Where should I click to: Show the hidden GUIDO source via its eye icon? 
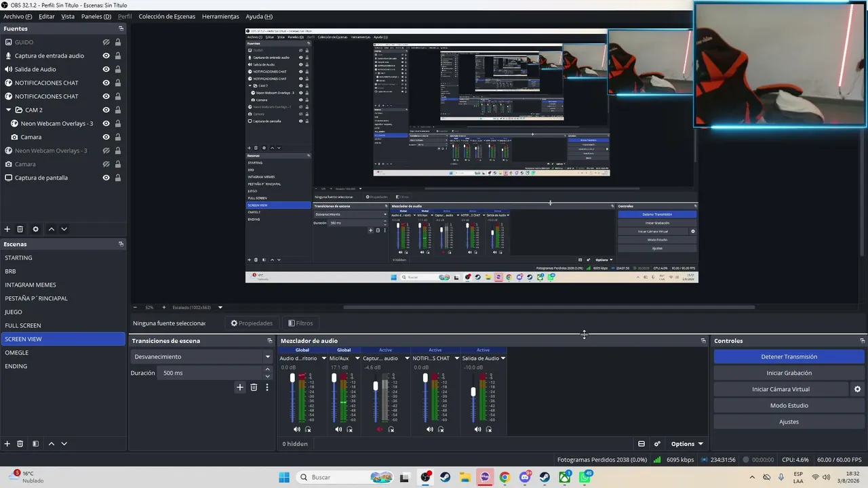click(x=106, y=42)
